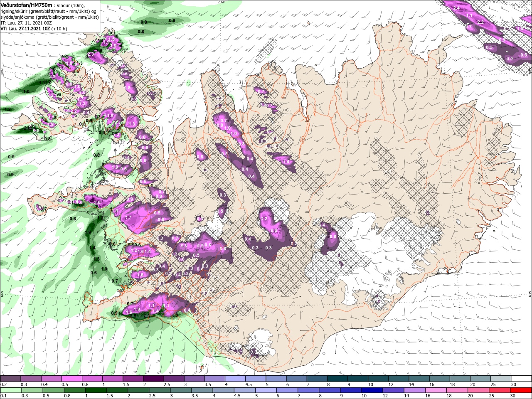
Task: Click the 2.2 precipitation value in northeast band
Action: click(481, 22)
